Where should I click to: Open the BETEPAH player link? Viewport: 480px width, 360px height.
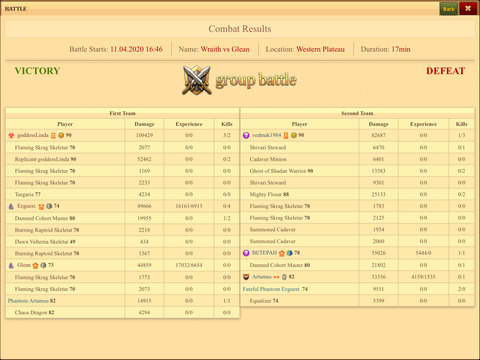click(x=265, y=253)
